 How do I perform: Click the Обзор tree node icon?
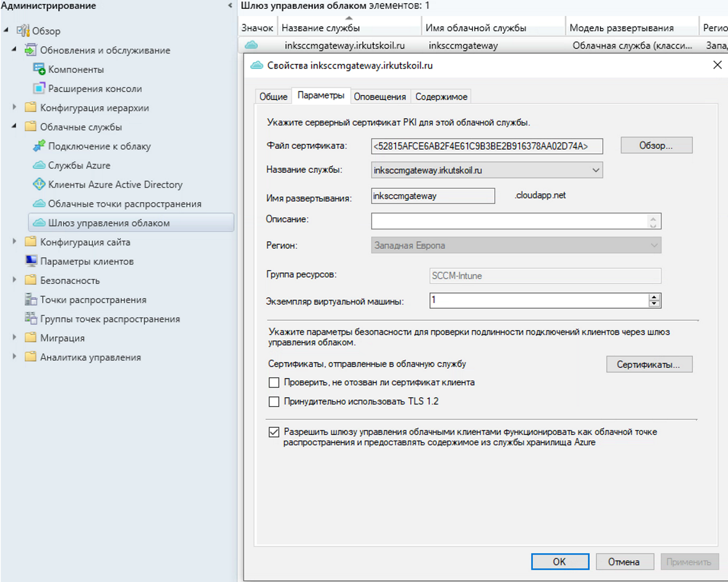(x=23, y=31)
